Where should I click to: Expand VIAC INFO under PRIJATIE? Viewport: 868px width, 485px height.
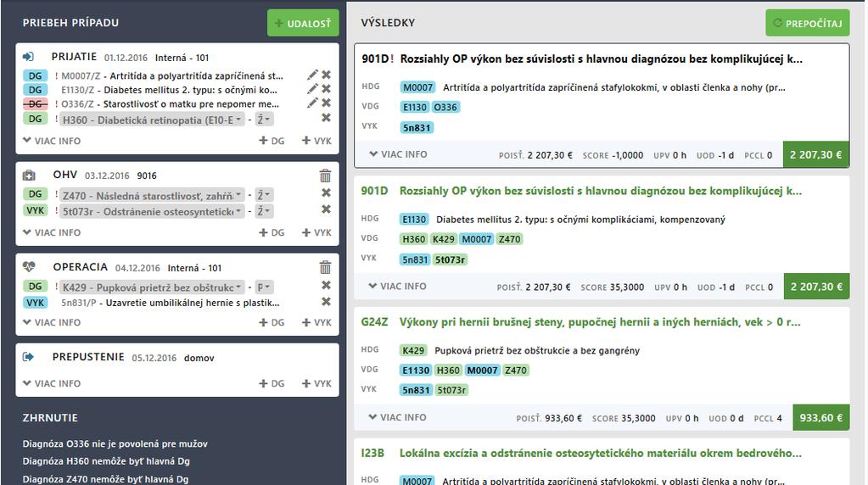coord(52,141)
